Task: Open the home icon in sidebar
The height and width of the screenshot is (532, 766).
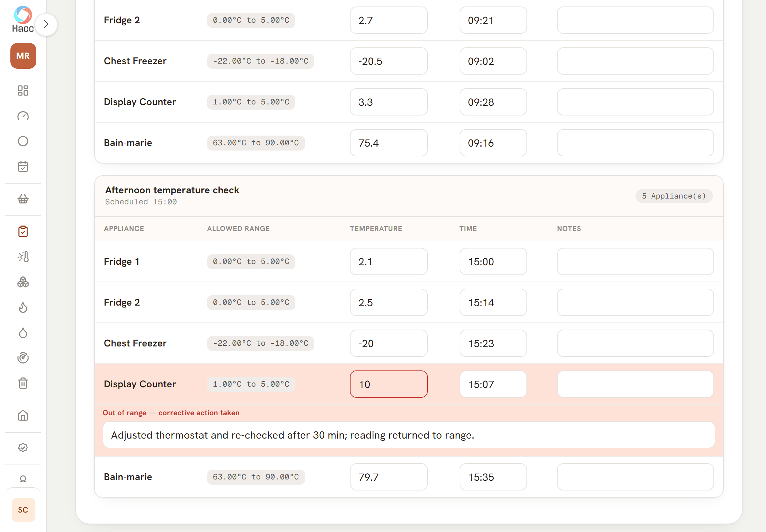Action: 23,416
